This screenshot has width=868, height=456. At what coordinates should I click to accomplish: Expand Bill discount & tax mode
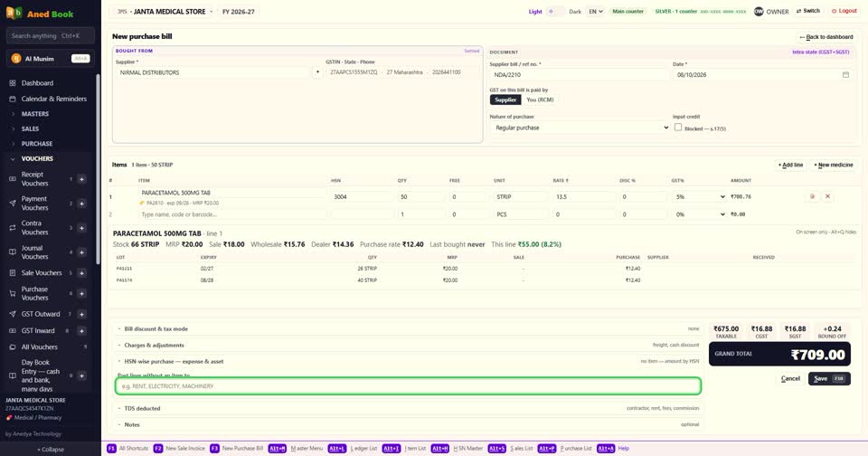click(408, 328)
